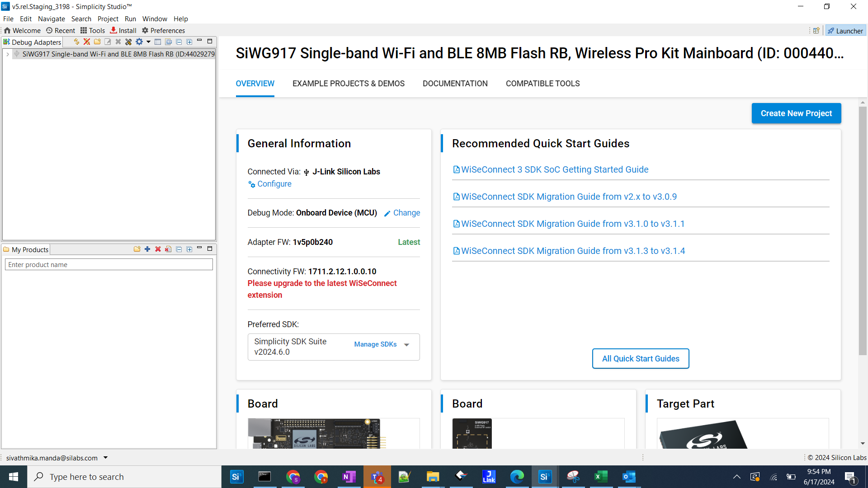Image resolution: width=868 pixels, height=488 pixels.
Task: Click the tools wrench icon in Debug Adapters
Action: (x=128, y=42)
